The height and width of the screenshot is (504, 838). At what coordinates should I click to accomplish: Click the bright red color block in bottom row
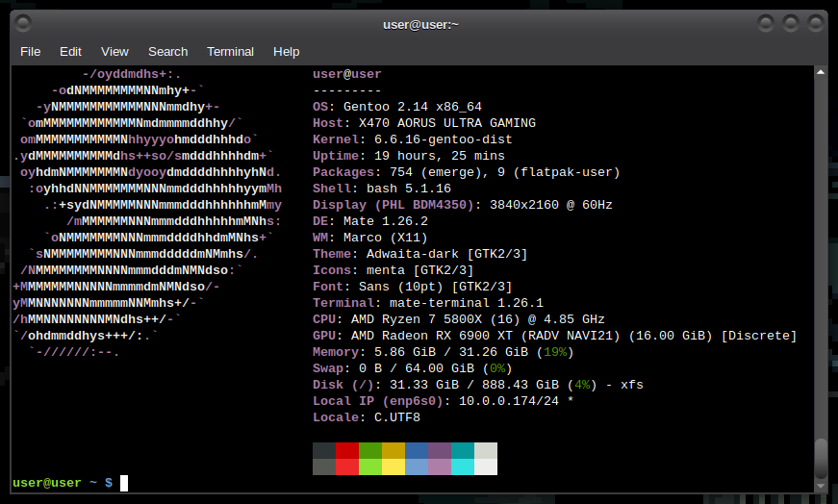coord(347,466)
